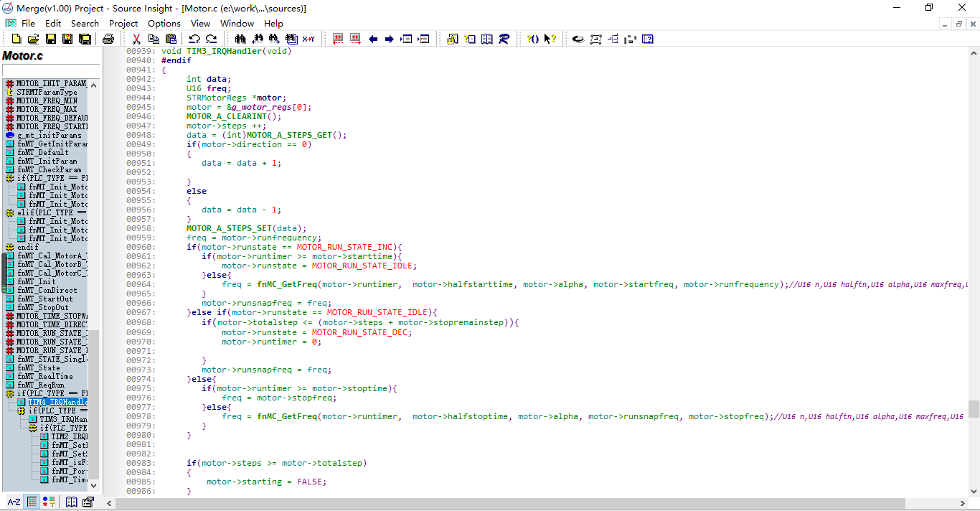Screen dimensions: 980x511
Task: Toggle sort-by-symbol-type button in symbol panel
Action: (x=49, y=502)
